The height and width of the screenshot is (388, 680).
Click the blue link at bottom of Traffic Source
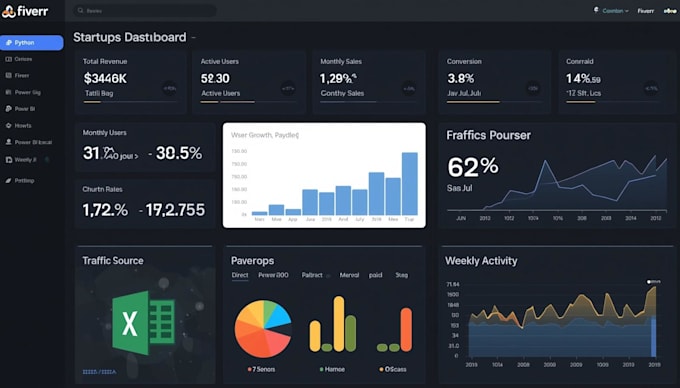click(x=99, y=372)
